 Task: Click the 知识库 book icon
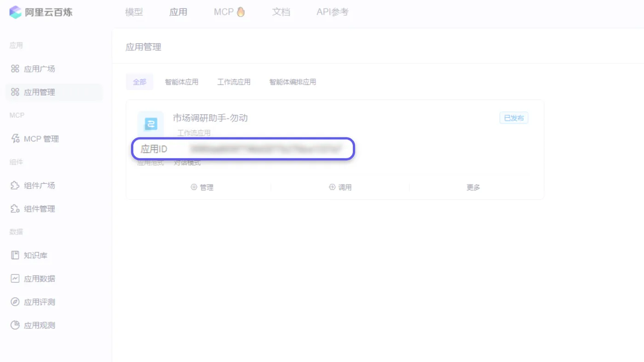(15, 255)
